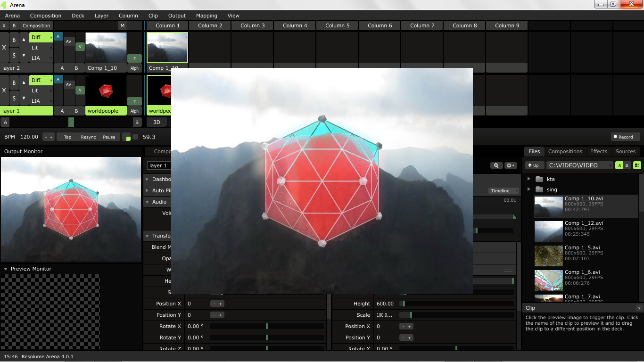Open the DifI blend mode dropdown on layer 2

point(41,37)
